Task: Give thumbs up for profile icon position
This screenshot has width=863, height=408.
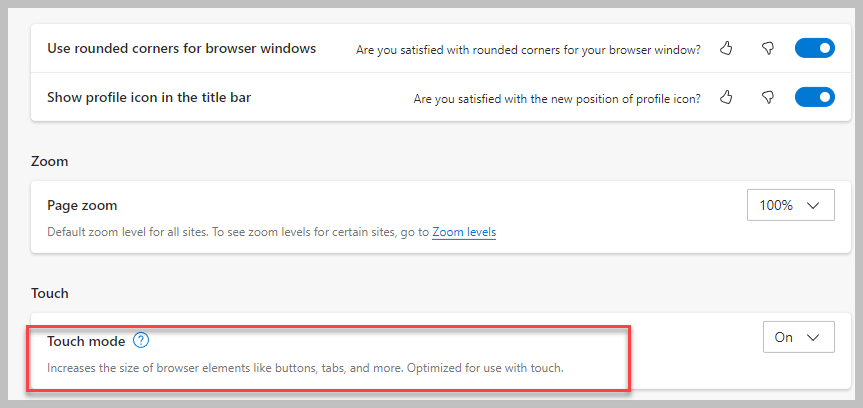Action: coord(727,98)
